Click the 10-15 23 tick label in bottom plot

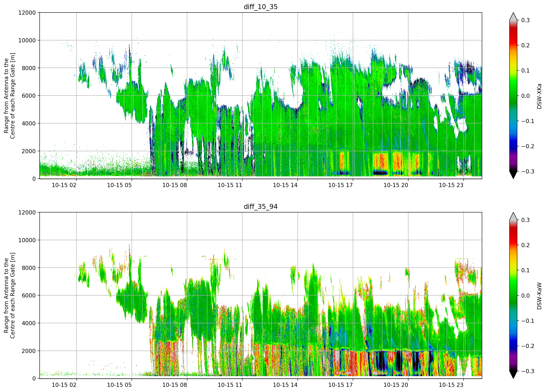click(451, 385)
